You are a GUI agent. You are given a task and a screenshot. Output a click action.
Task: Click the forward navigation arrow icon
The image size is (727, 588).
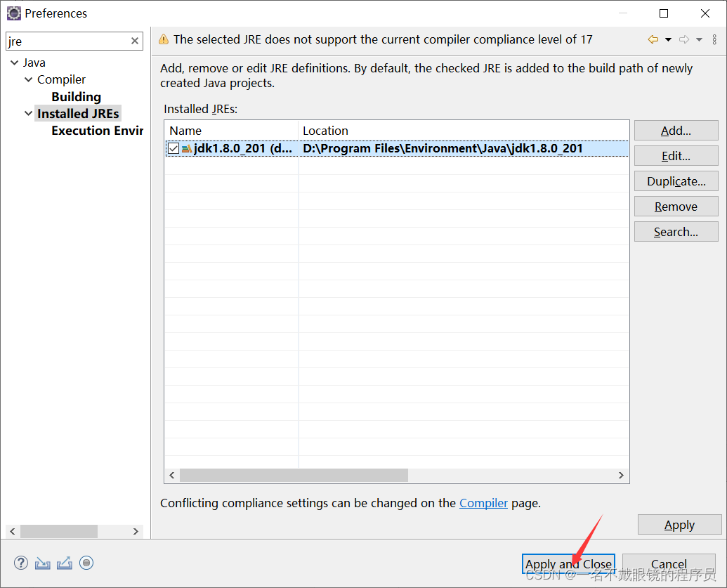pos(684,39)
